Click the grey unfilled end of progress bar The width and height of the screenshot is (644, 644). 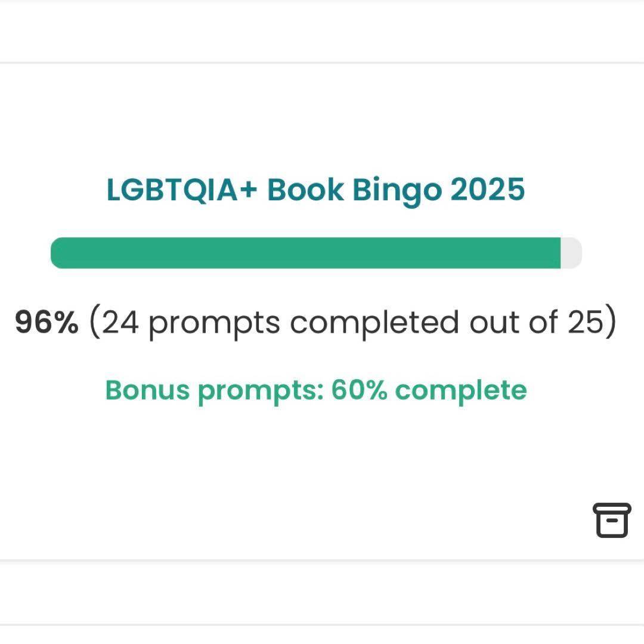coord(571,253)
